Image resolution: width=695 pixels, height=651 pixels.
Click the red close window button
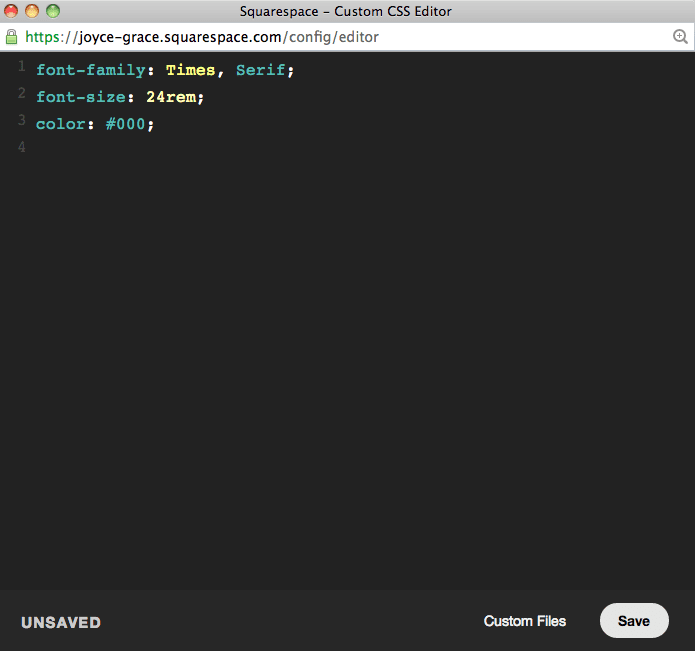click(x=11, y=11)
